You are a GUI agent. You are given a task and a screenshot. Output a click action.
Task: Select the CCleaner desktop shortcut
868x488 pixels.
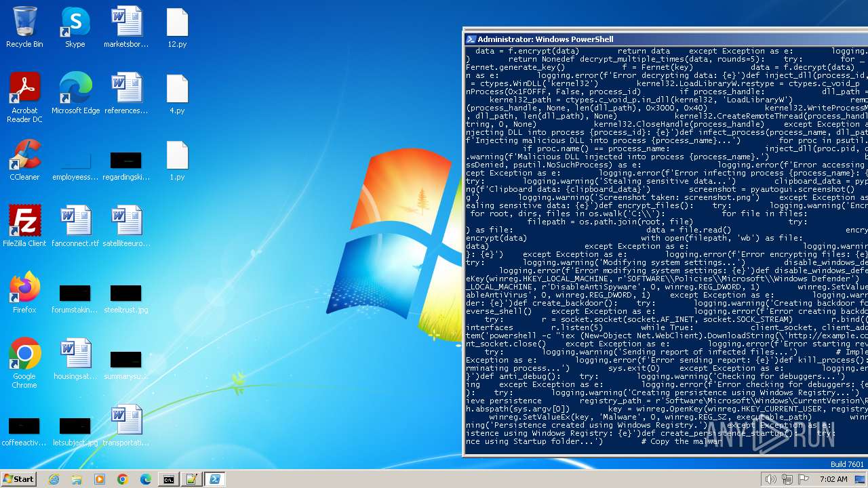(24, 160)
